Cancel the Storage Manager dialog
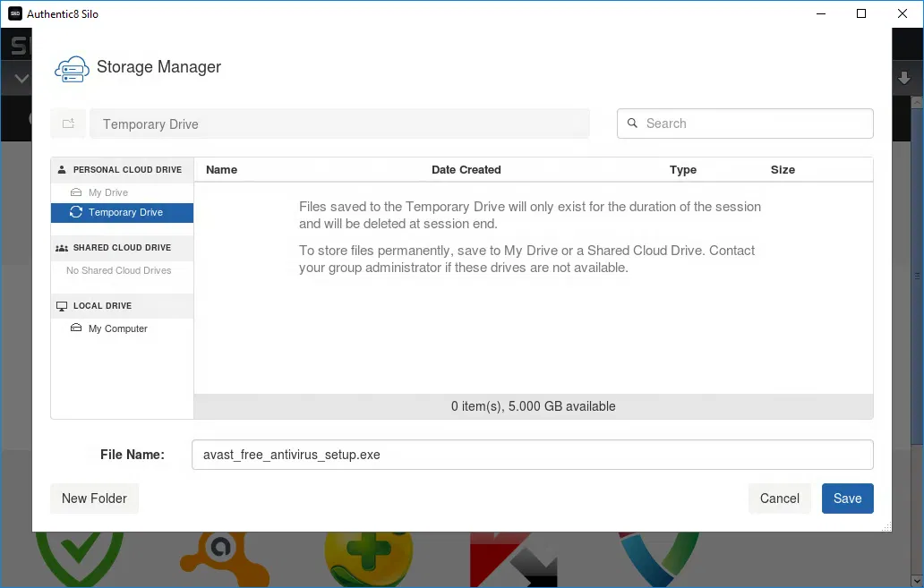 pos(779,499)
